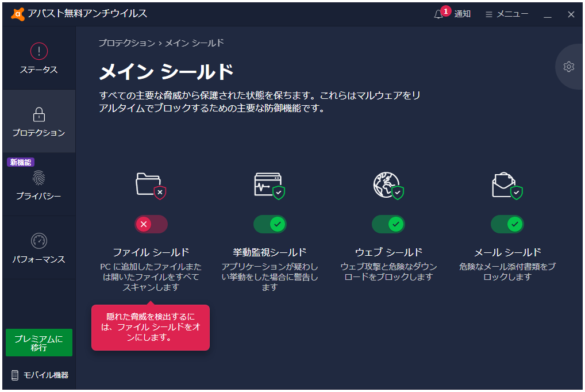Click the ウェブ シールド title text

[388, 252]
